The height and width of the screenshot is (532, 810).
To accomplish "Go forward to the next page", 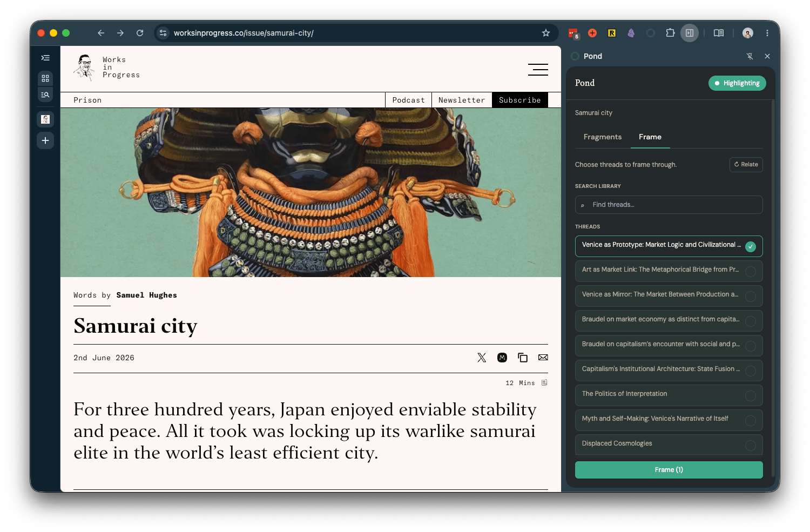I will pyautogui.click(x=120, y=33).
